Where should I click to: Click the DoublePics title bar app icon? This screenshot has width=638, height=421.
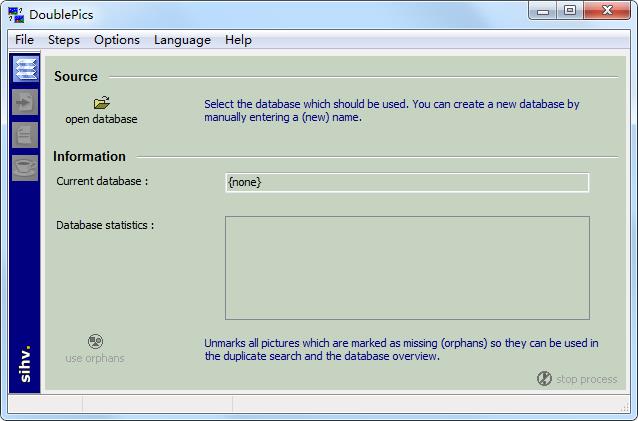[15, 11]
